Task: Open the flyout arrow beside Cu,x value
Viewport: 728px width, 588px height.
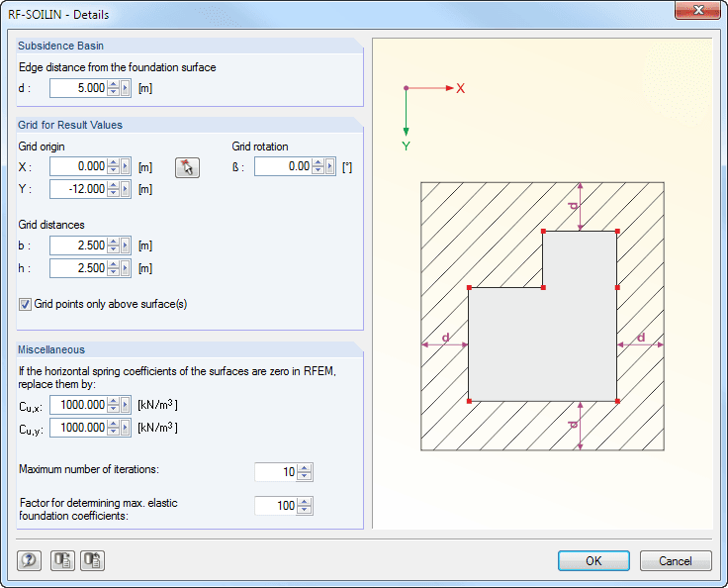Action: (x=126, y=405)
